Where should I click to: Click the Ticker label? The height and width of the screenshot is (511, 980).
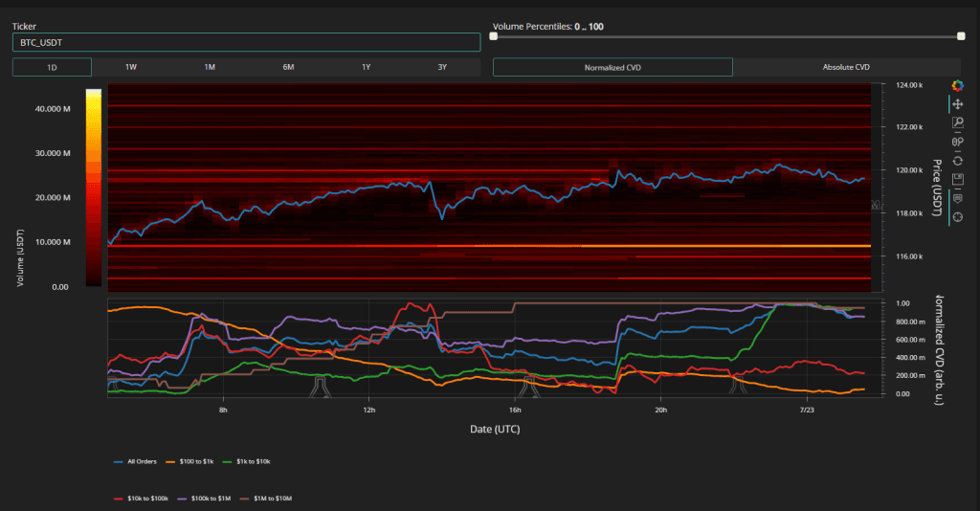(x=24, y=26)
